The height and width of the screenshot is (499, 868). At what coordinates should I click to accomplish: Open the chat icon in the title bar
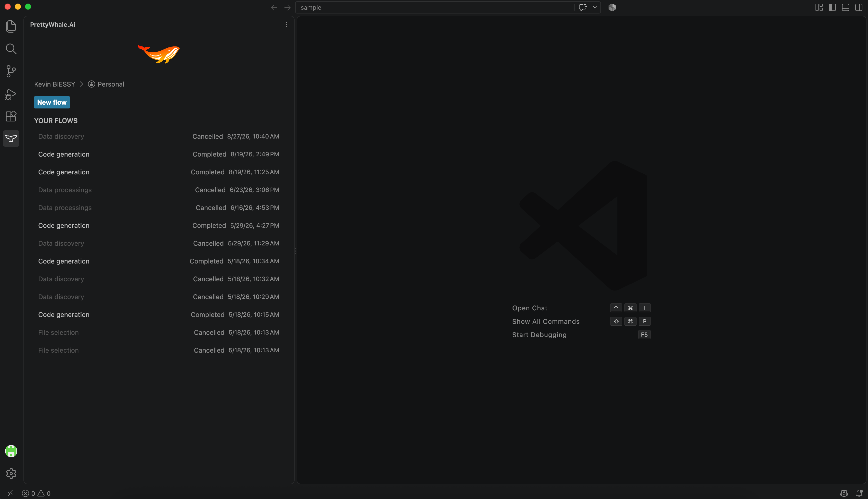(x=583, y=7)
